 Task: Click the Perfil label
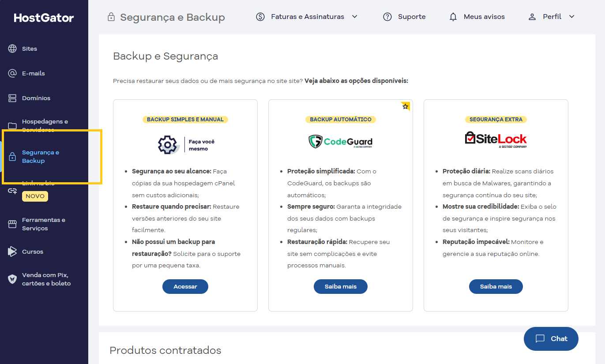(552, 17)
